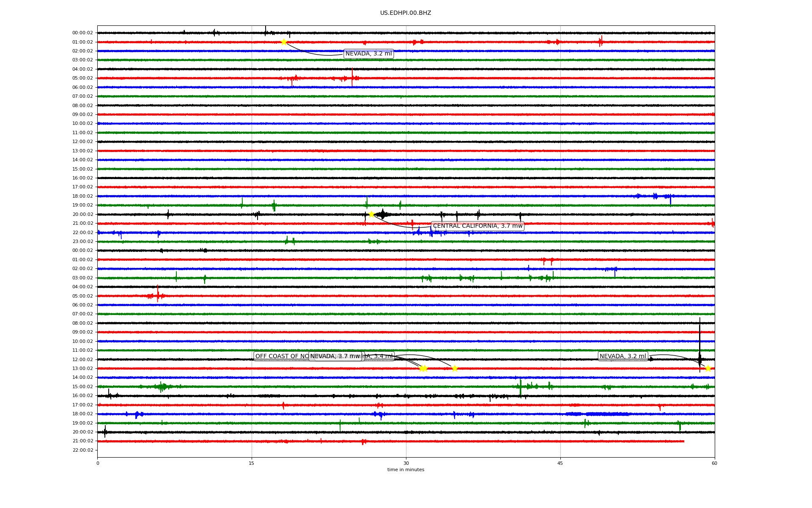Select the x-axis tick label 60
812x508 pixels.
click(714, 463)
